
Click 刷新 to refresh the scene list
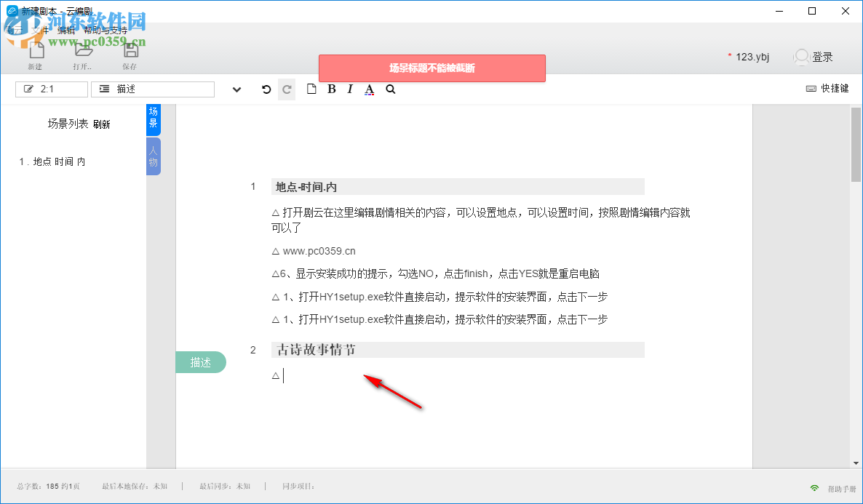point(103,124)
